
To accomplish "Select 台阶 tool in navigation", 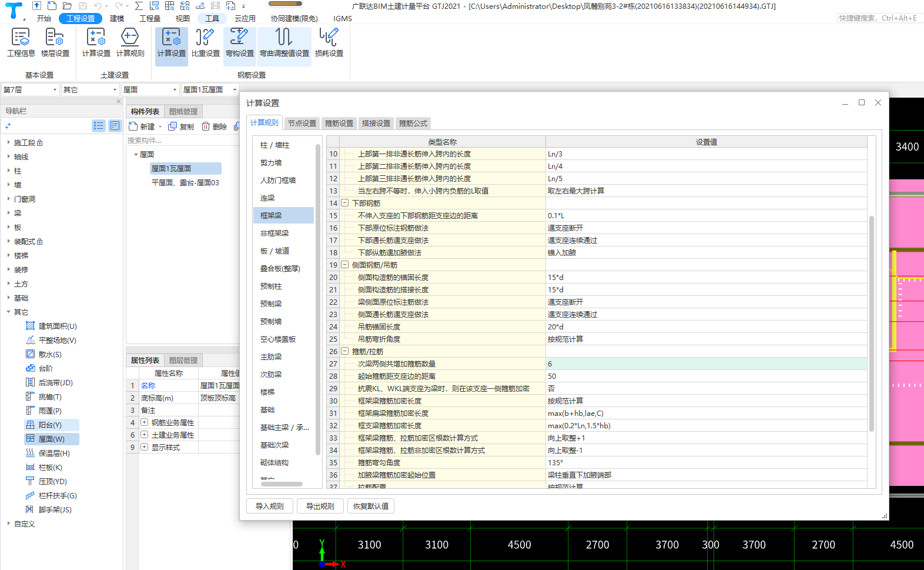I will (x=39, y=368).
